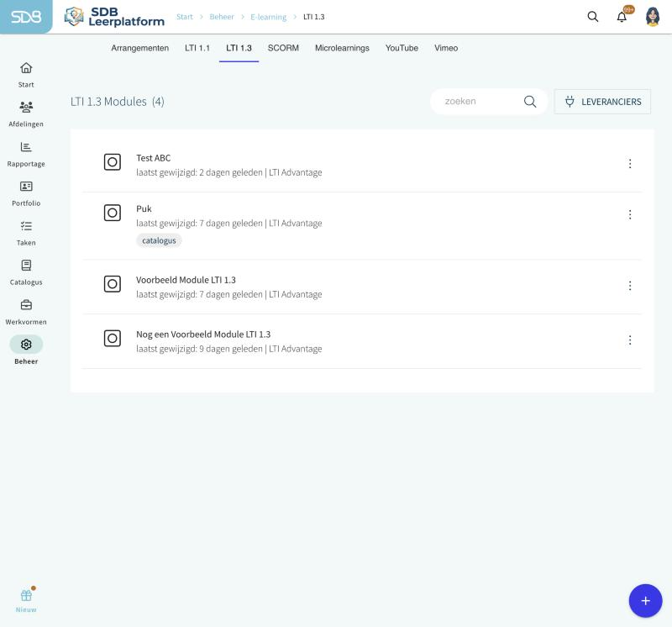Click 'laatst gewijzigd: 2 dagen geleden' text
The width and height of the screenshot is (672, 627).
[x=199, y=172]
